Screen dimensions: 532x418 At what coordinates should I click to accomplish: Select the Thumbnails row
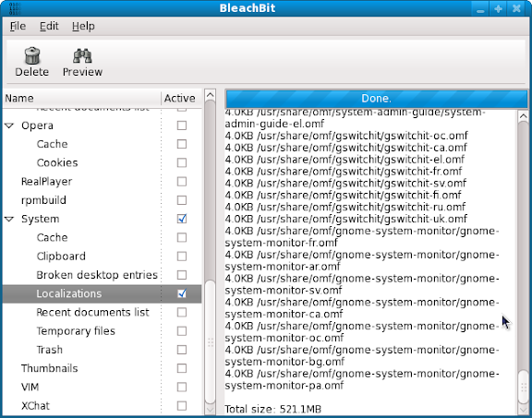click(x=103, y=368)
